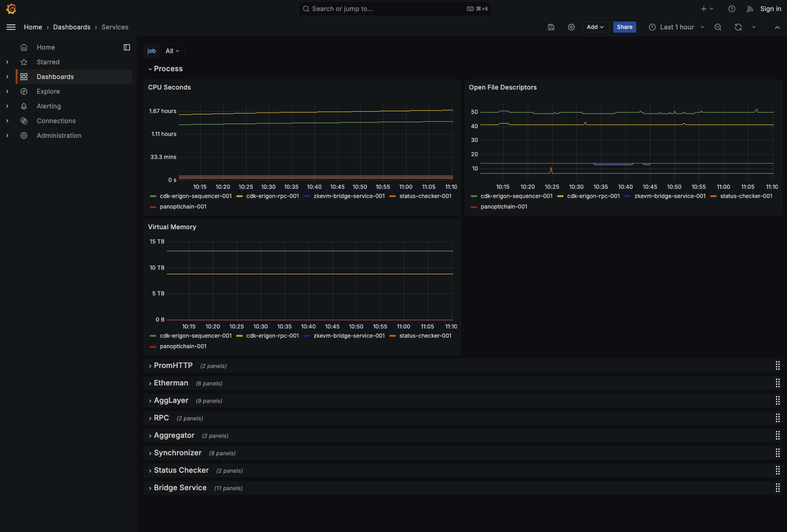Open the Add dropdown menu
The height and width of the screenshot is (532, 787).
(x=595, y=27)
